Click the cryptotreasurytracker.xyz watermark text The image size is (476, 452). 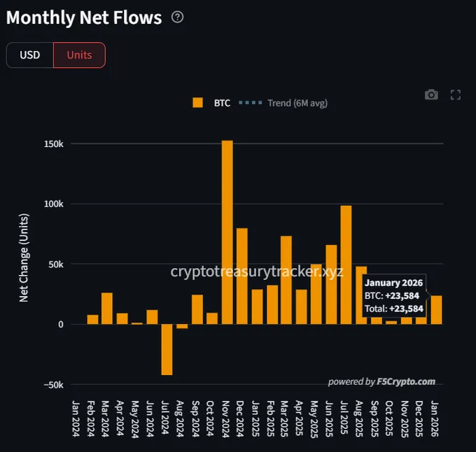257,271
